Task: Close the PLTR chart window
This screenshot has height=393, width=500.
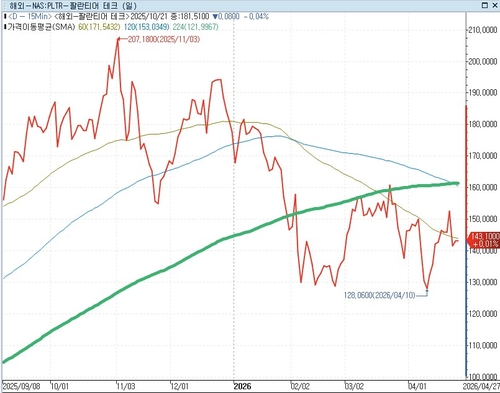Action: [494, 5]
